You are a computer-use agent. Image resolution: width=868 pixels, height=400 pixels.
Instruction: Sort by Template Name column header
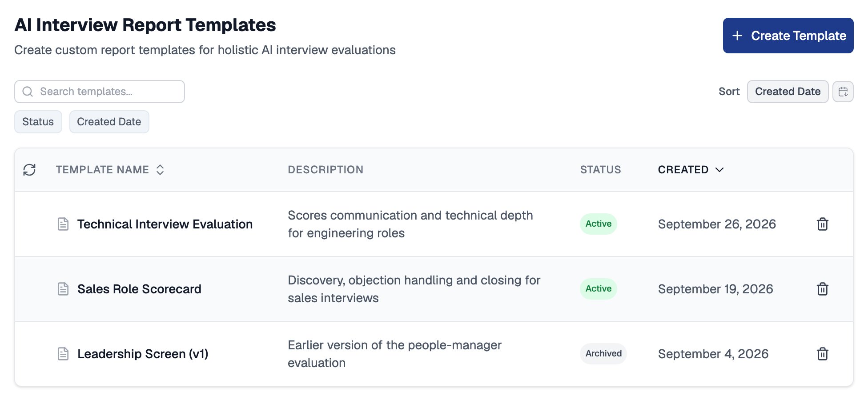click(110, 170)
